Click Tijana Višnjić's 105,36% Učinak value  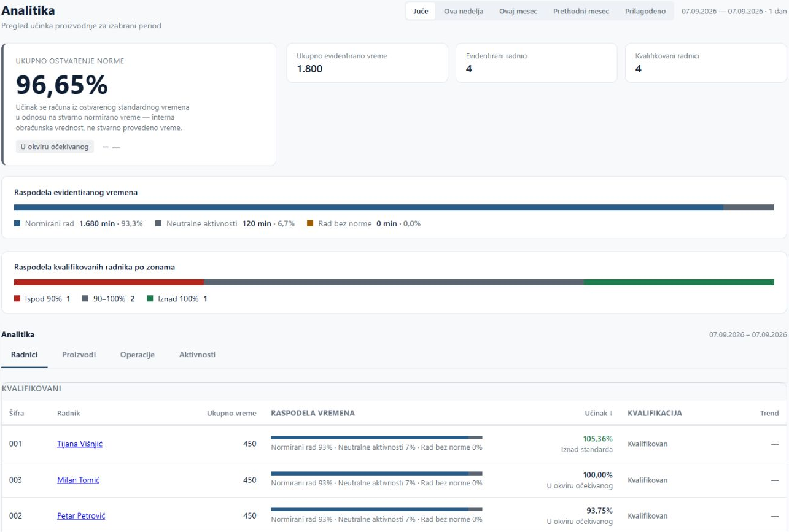[597, 439]
